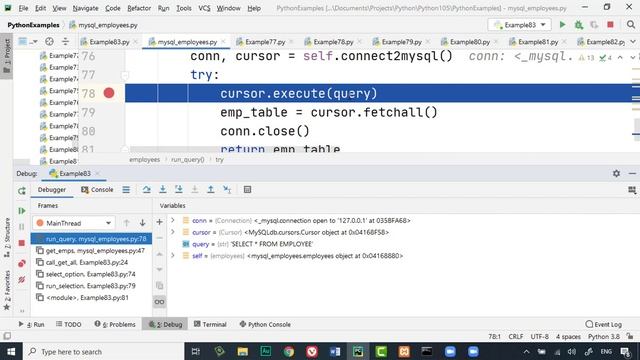Viewport: 640px width, 360px height.
Task: Open Word from the taskbar
Action: pyautogui.click(x=335, y=351)
